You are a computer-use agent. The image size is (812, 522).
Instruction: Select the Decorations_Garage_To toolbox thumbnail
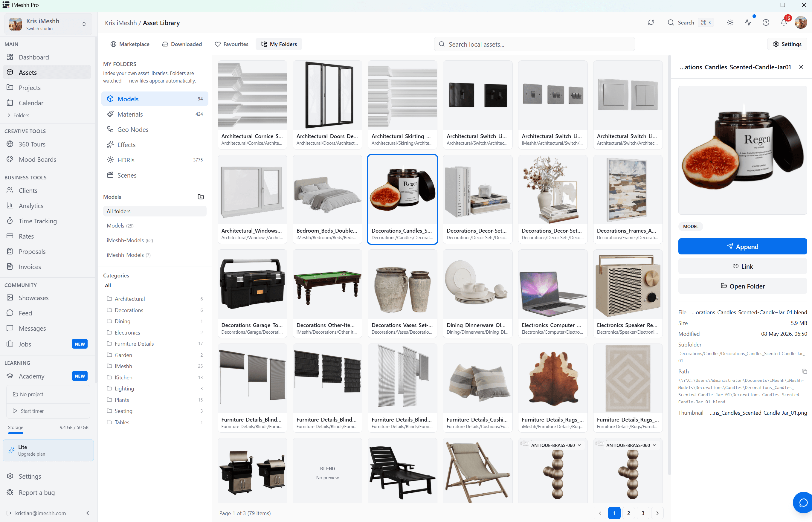(252, 284)
